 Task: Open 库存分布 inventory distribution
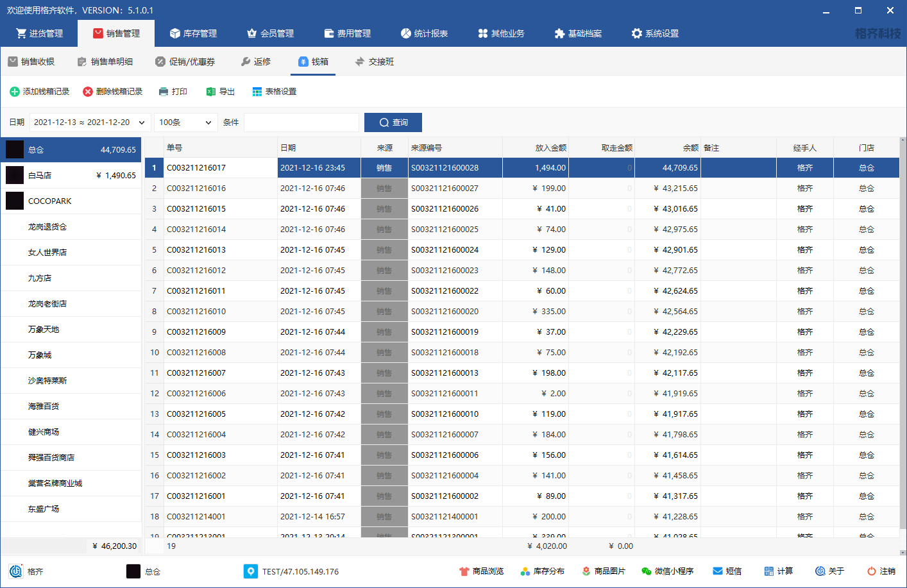(543, 571)
